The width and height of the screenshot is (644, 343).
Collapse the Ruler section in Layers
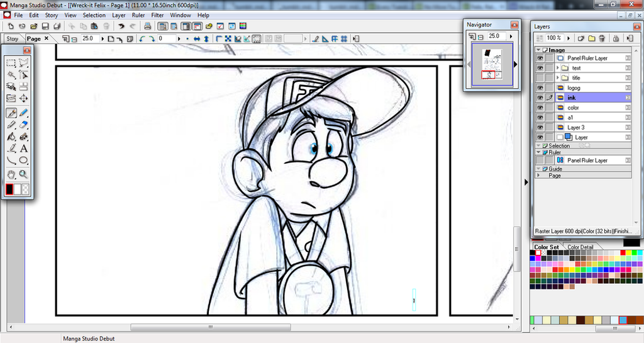point(538,152)
